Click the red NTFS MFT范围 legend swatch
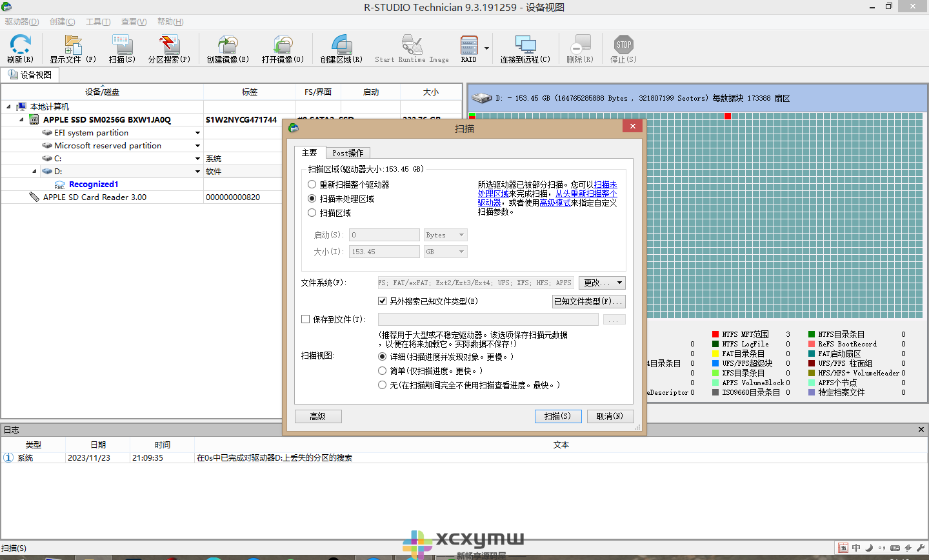Screen dimensions: 929x560 click(x=715, y=334)
